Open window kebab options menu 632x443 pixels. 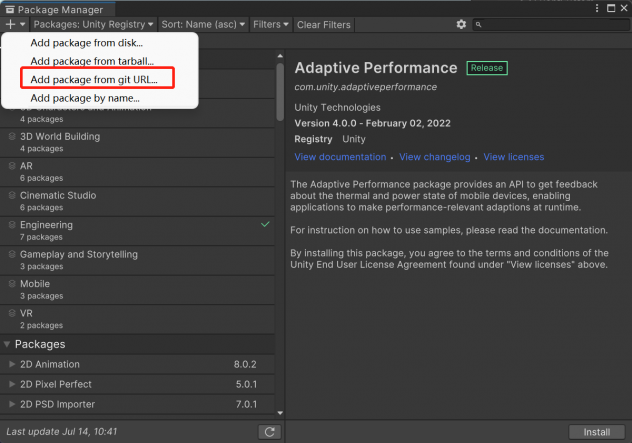pyautogui.click(x=597, y=8)
